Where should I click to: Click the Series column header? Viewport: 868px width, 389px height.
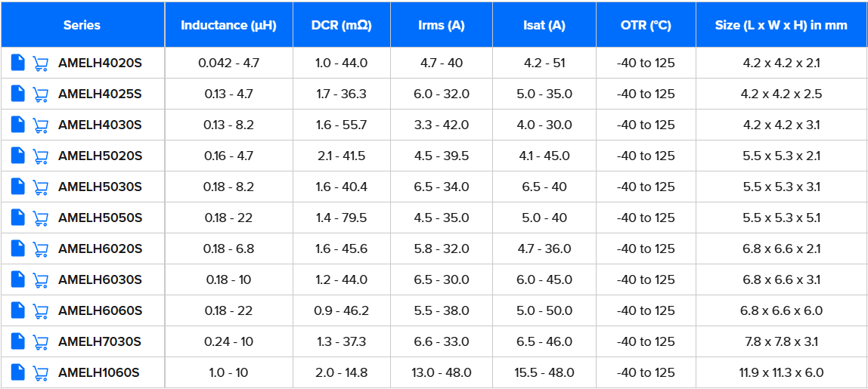click(x=82, y=25)
